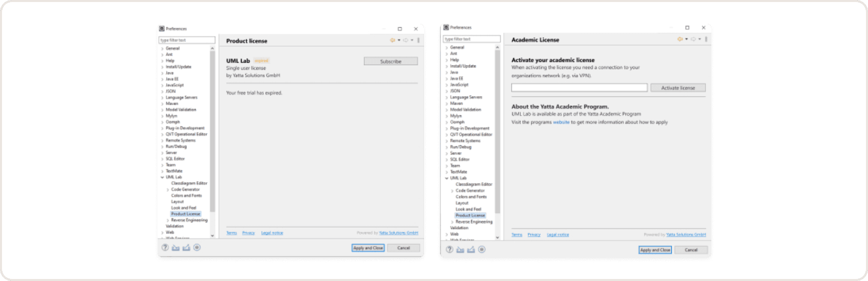This screenshot has height=281, width=868.
Task: Click the academic license key input field
Action: [579, 88]
